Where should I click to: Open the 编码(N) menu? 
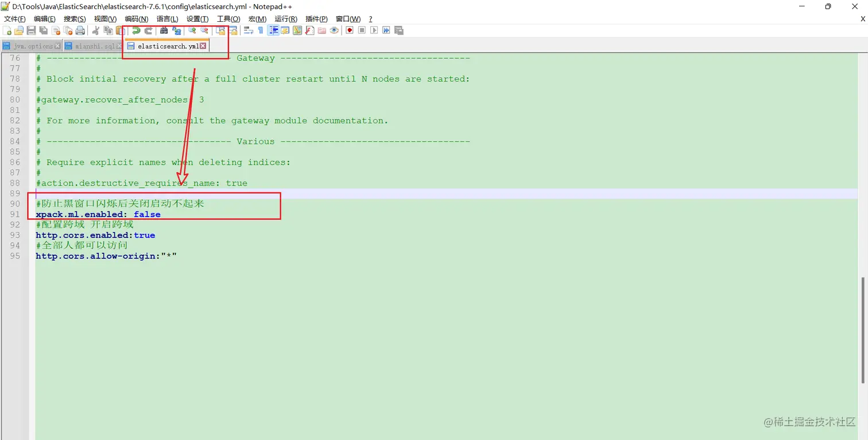tap(136, 19)
